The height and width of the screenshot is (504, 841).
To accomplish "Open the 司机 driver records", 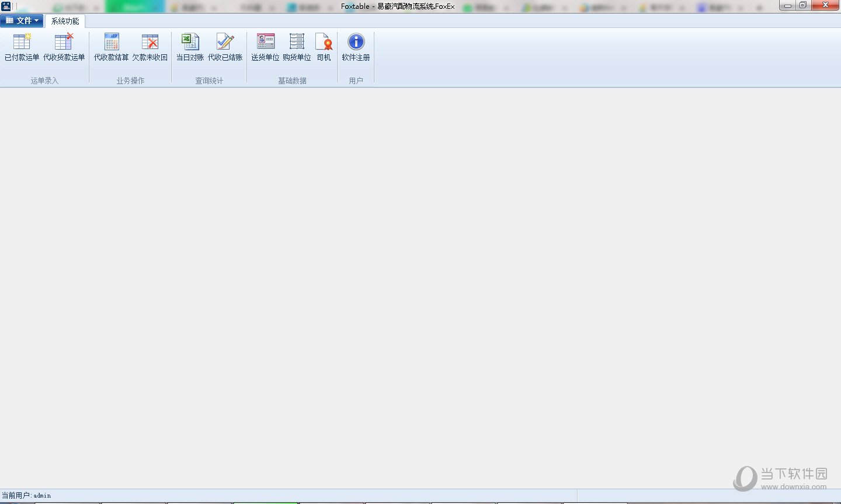I will (x=324, y=47).
